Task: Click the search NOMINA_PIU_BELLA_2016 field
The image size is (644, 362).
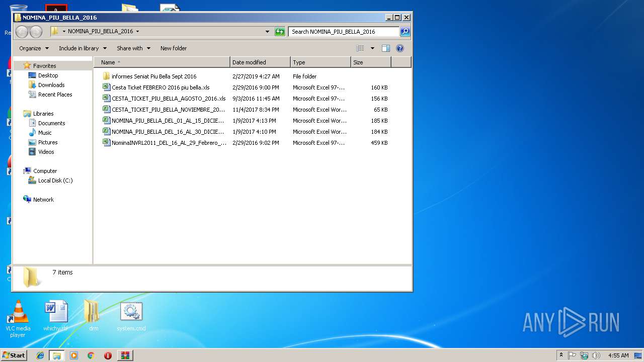Action: click(344, 32)
